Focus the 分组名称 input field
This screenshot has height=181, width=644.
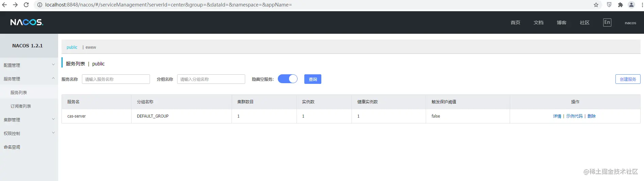pos(211,79)
